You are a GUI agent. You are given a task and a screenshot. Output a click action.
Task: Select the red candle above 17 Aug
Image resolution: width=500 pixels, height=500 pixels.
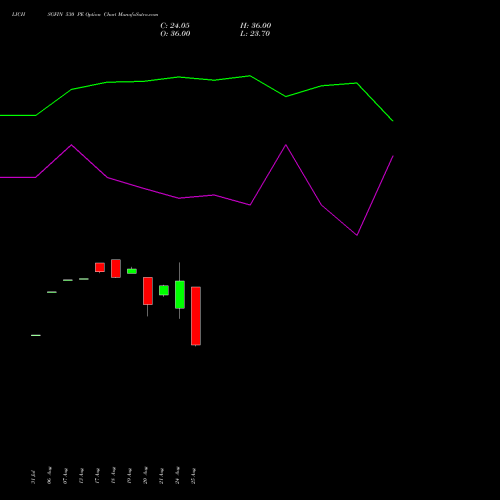(100, 267)
